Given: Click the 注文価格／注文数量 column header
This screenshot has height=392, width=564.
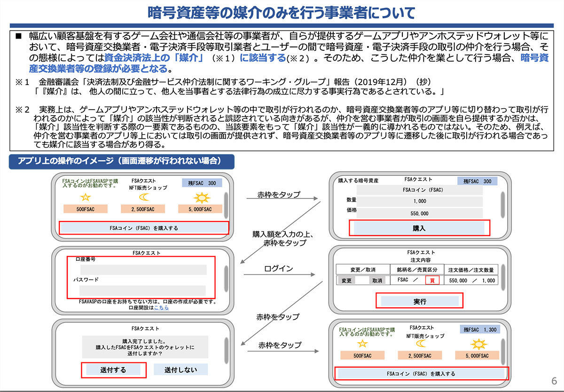Looking at the screenshot, I should point(471,270).
